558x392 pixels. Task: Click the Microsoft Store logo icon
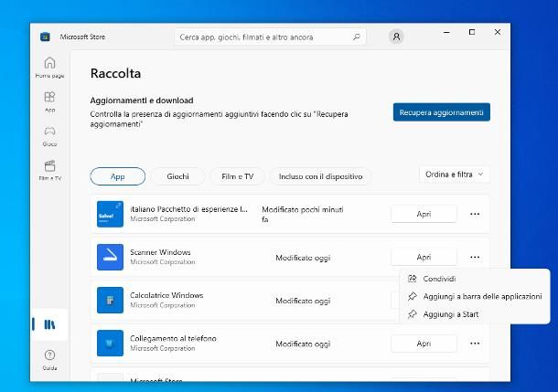tap(45, 37)
